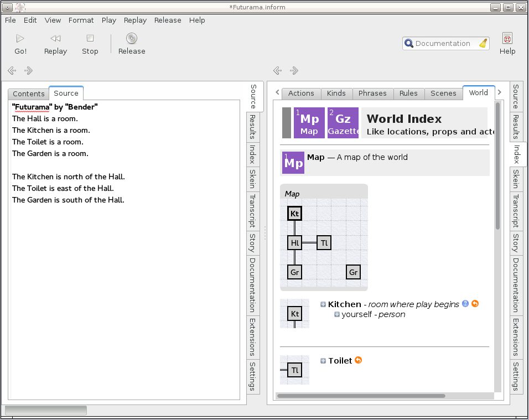Open the Gz Gazetteer index tile
Screen dimensions: 529x420
point(343,123)
